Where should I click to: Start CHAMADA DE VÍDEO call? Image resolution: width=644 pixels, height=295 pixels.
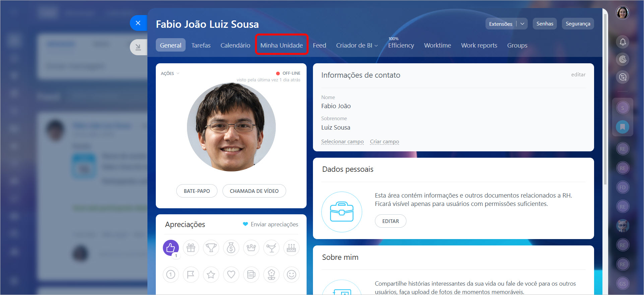(x=254, y=191)
